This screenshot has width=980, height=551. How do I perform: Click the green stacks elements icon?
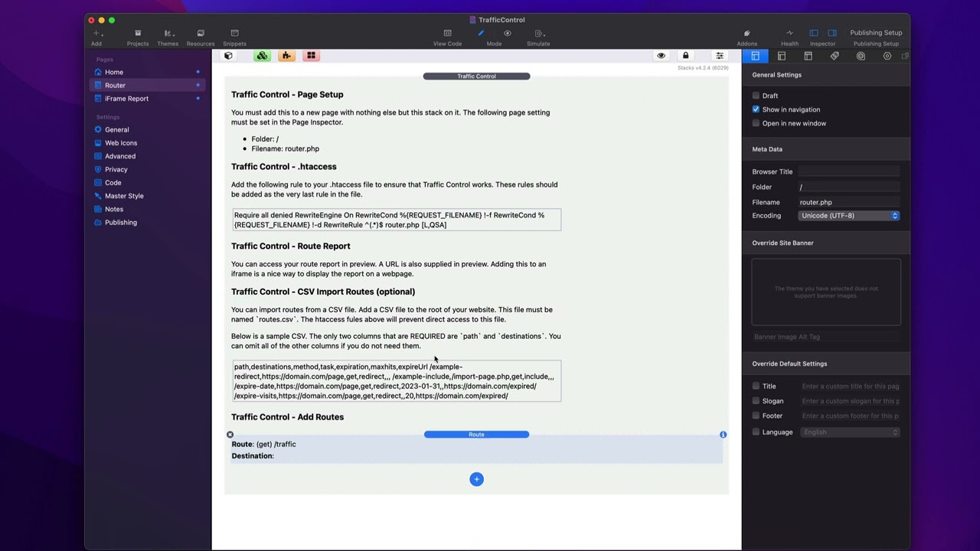point(262,56)
